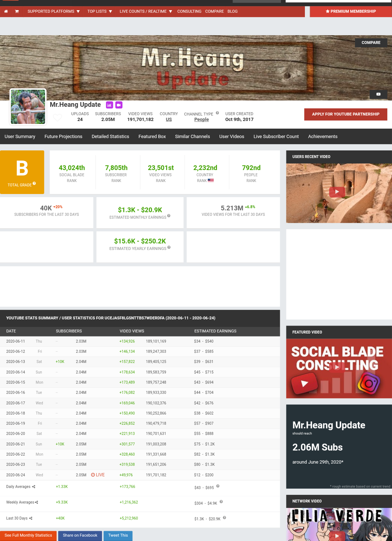Click the 2.06M Subs projection text
The height and width of the screenshot is (541, 392).
tap(318, 447)
